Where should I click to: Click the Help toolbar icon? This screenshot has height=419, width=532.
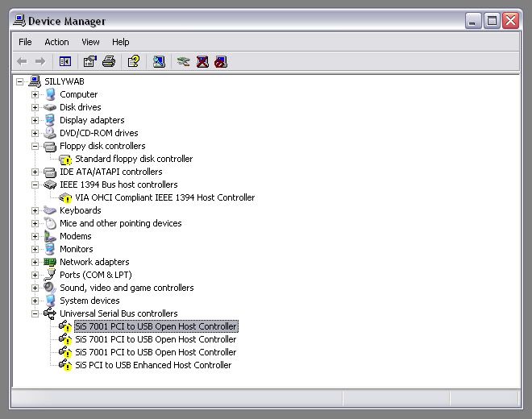tap(134, 61)
